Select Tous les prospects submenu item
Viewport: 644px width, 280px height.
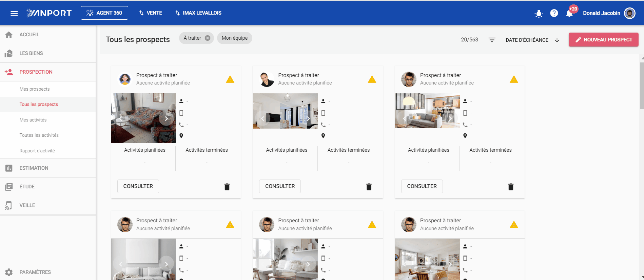click(x=48, y=105)
